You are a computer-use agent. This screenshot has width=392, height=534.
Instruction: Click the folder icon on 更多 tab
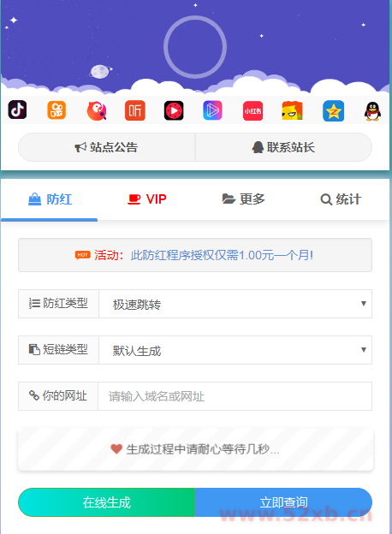[x=229, y=199]
